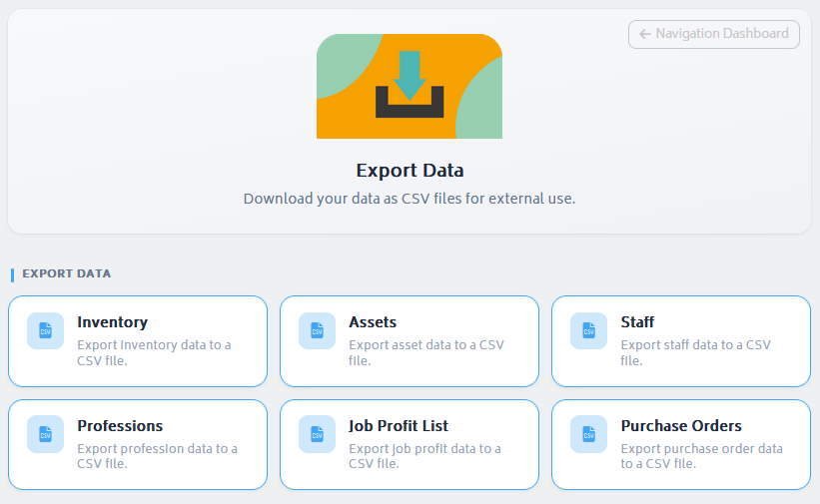Open the Purchase Orders title

681,426
